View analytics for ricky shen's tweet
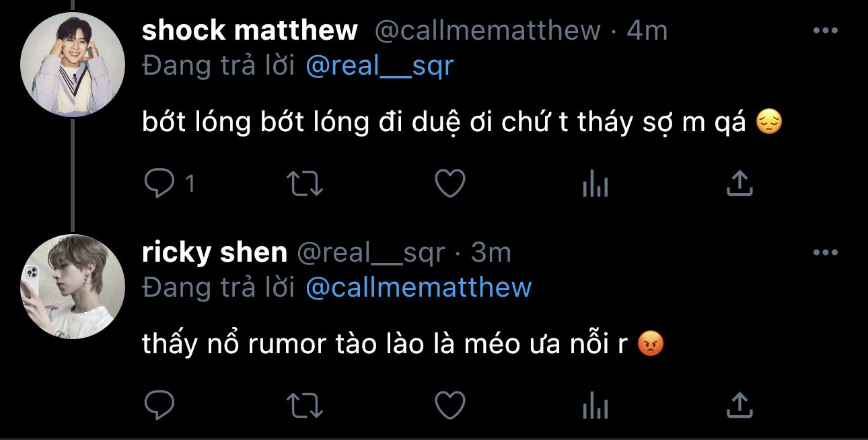868x440 pixels. click(x=595, y=405)
